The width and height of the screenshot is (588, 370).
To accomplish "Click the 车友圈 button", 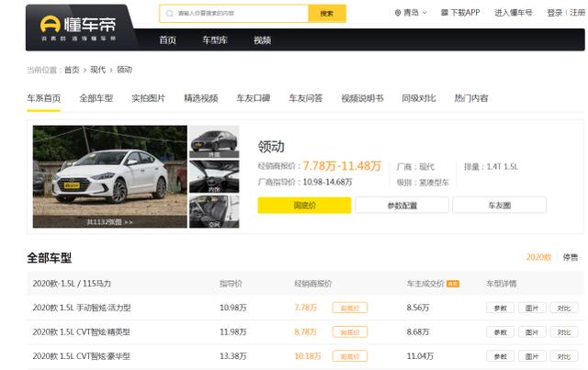I will click(x=500, y=206).
